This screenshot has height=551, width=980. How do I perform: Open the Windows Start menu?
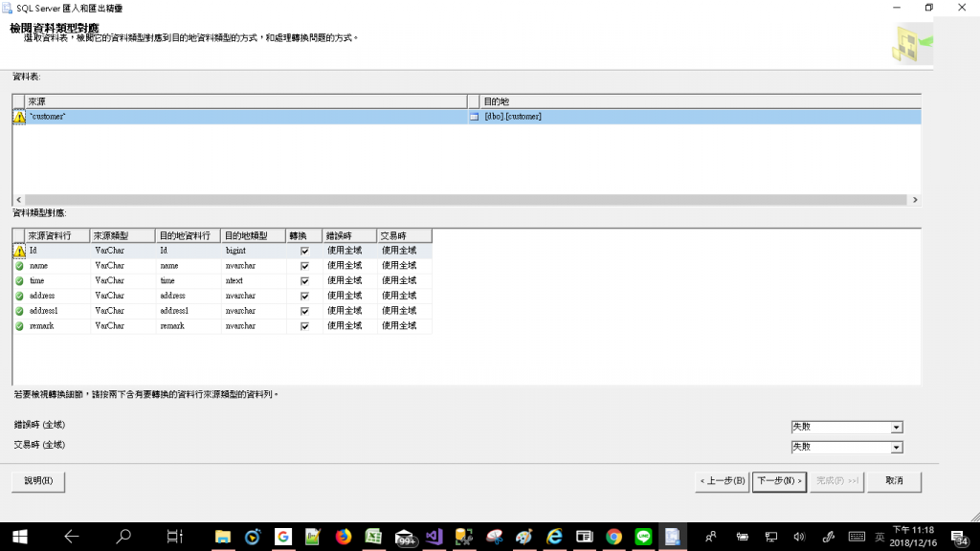pyautogui.click(x=20, y=537)
